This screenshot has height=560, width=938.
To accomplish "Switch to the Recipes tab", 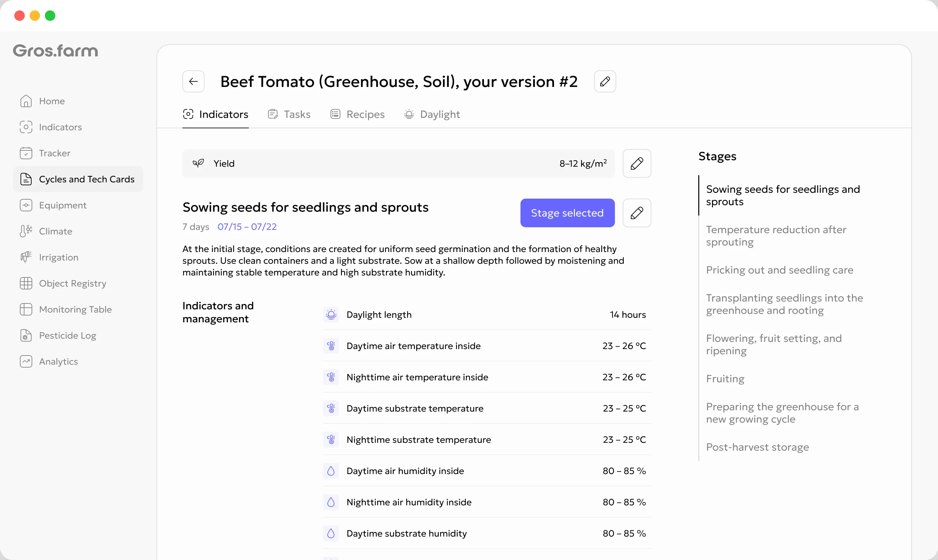I will tap(357, 114).
